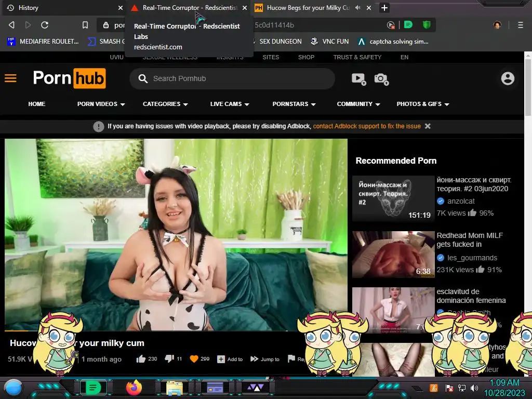Viewport: 532px width, 399px height.
Task: Click the Add to button
Action: [x=230, y=359]
